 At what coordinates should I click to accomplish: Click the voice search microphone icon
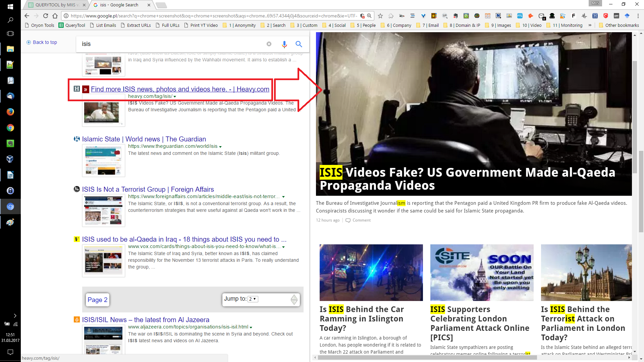284,44
